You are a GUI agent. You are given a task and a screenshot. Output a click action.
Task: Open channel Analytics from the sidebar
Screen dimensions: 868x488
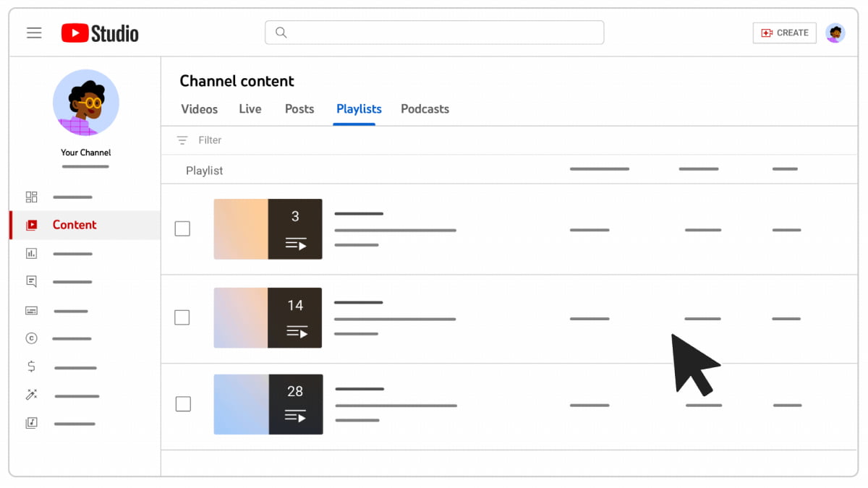31,253
